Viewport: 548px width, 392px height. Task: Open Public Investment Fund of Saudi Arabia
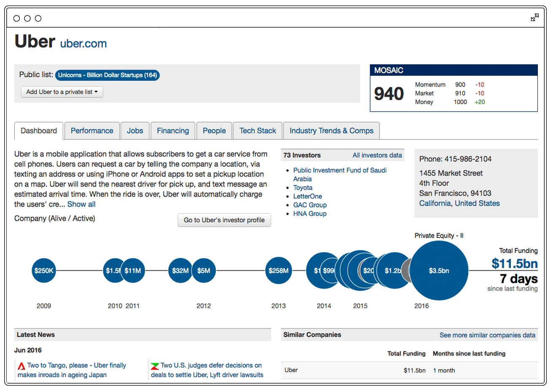tap(340, 174)
